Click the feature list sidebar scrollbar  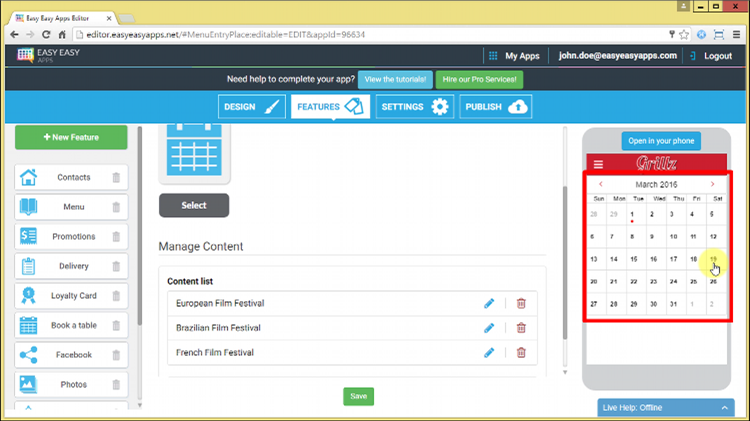coord(140,226)
